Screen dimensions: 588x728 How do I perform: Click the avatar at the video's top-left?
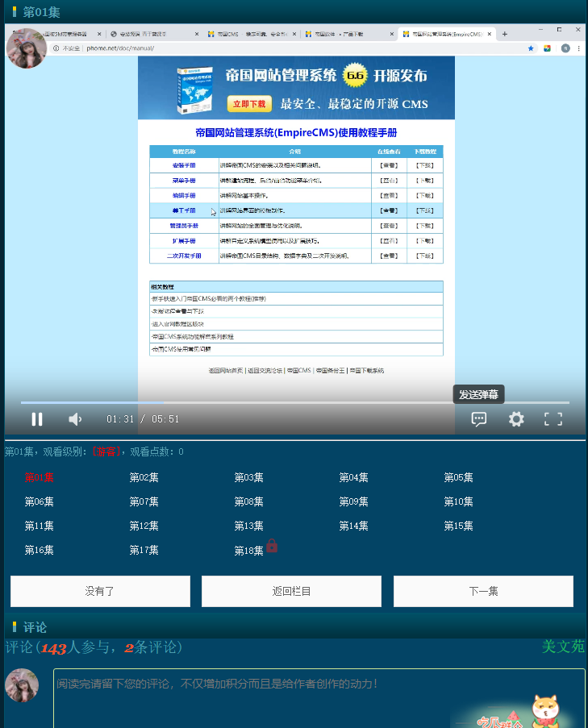(x=27, y=48)
